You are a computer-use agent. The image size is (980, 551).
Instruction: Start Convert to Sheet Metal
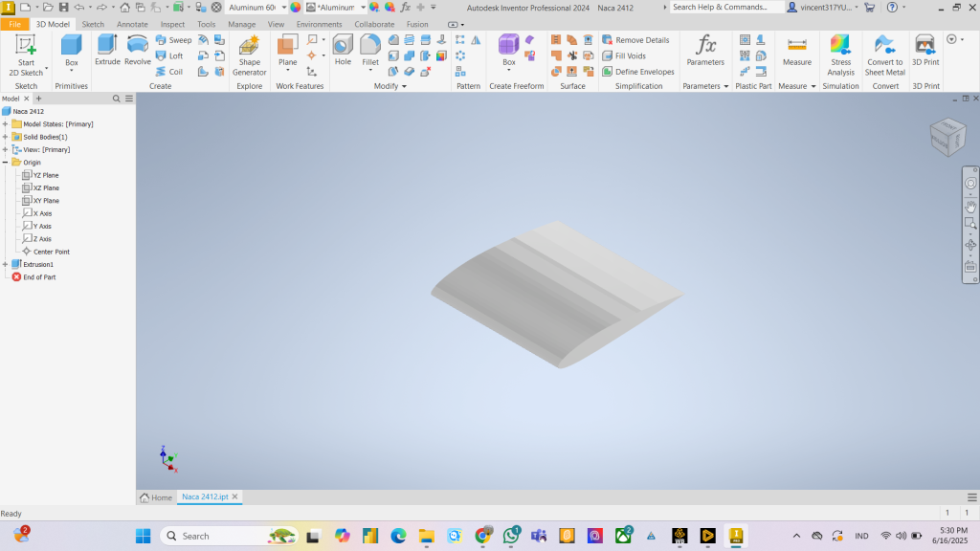coord(884,55)
